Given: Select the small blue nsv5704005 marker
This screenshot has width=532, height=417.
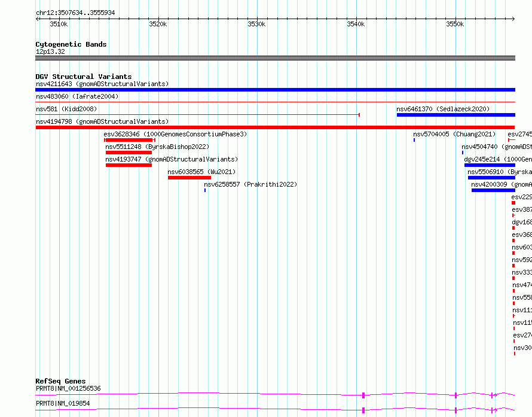Looking at the screenshot, I should click(x=414, y=140).
